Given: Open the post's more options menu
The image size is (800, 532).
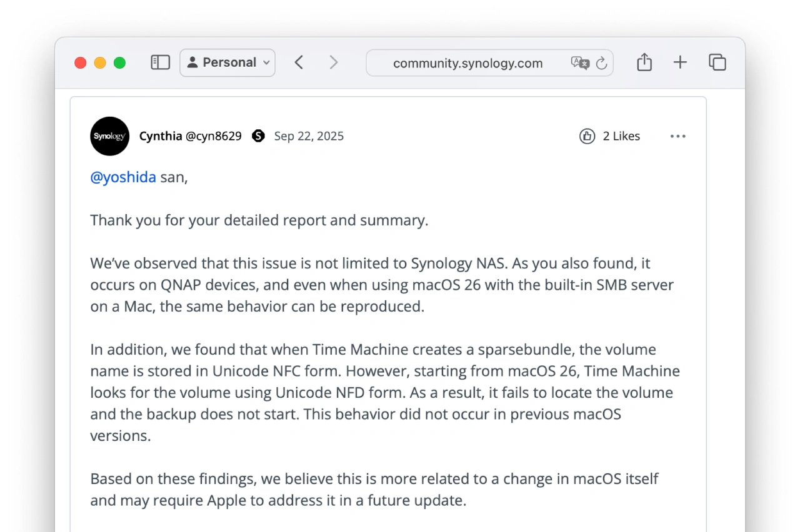Looking at the screenshot, I should coord(677,136).
